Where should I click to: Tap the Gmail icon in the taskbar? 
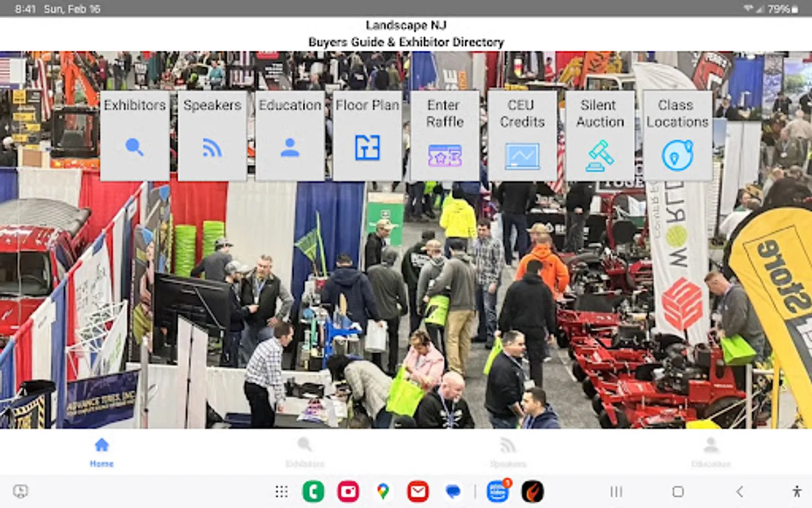tap(418, 491)
